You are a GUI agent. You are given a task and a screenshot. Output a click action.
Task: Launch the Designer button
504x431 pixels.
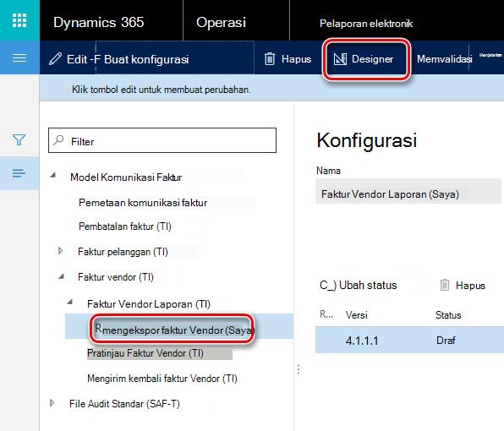(366, 59)
